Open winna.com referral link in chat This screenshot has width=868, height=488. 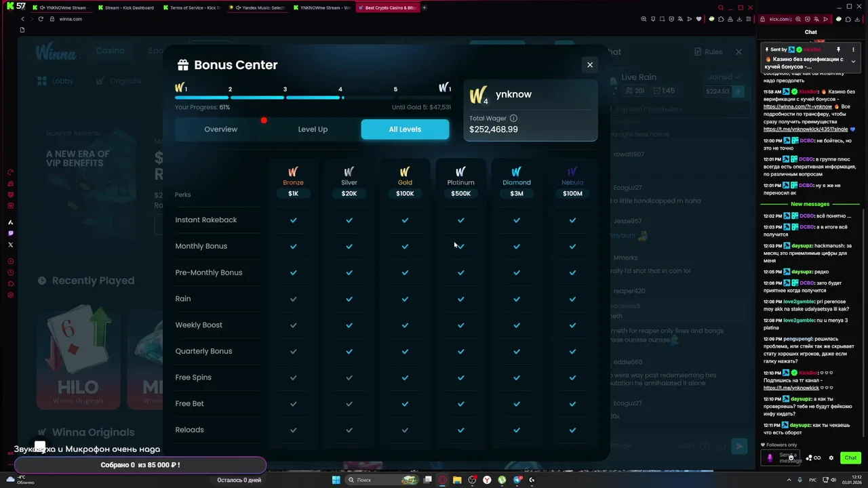pyautogui.click(x=797, y=106)
